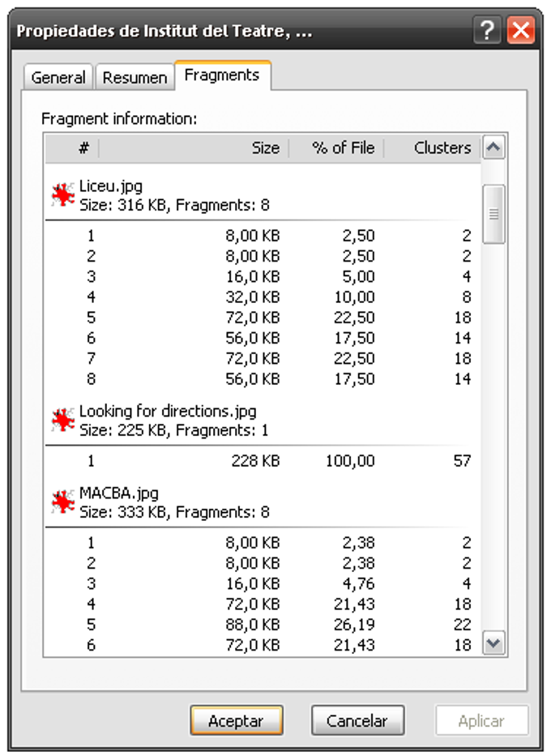The width and height of the screenshot is (551, 756).
Task: Click the % of File column header
Action: click(336, 148)
